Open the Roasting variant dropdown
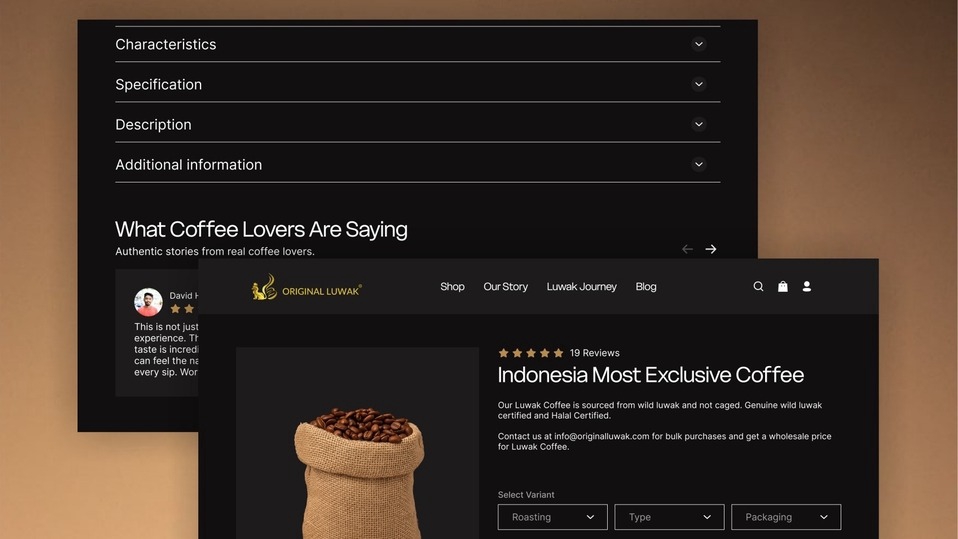958x539 pixels. (x=552, y=517)
